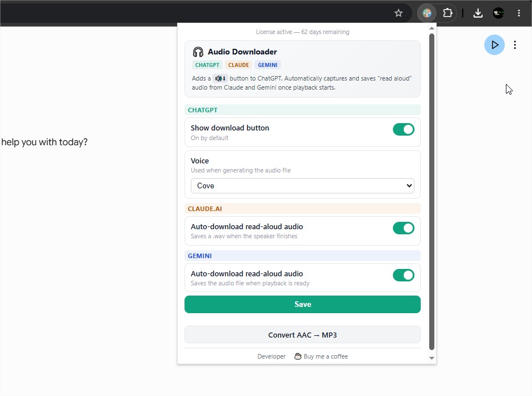Click the blue play button on the page
This screenshot has width=532, height=396.
pyautogui.click(x=495, y=45)
